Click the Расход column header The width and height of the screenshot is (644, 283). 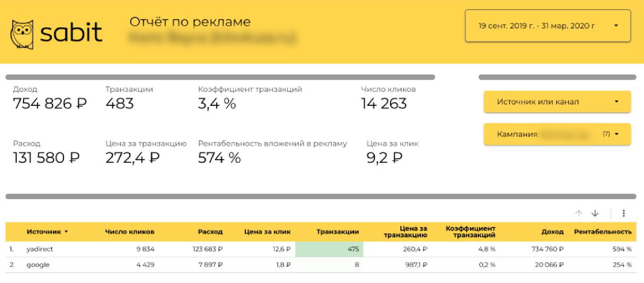(x=210, y=232)
